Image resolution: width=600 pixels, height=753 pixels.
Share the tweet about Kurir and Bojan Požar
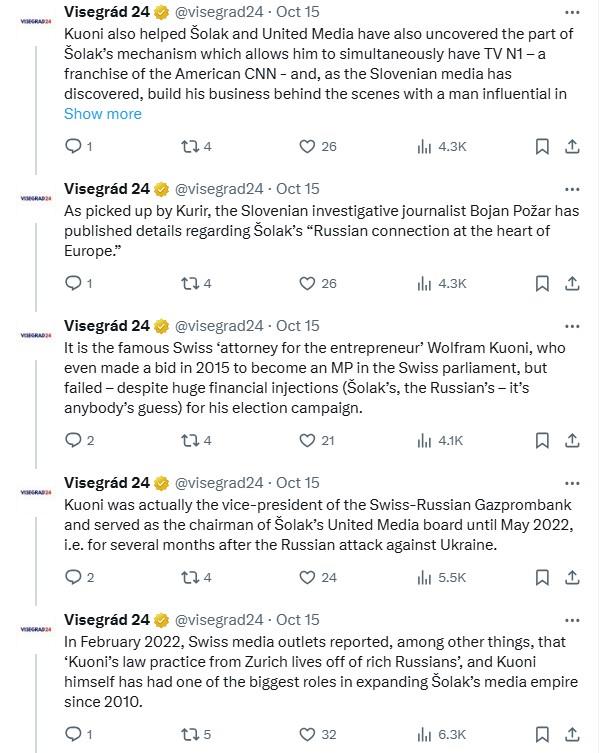[572, 283]
